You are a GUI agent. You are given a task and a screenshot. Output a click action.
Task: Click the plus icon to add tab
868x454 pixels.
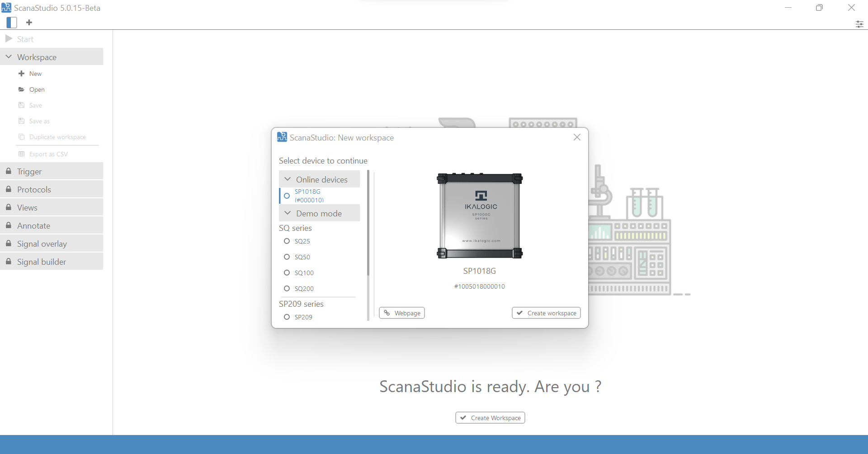point(29,23)
